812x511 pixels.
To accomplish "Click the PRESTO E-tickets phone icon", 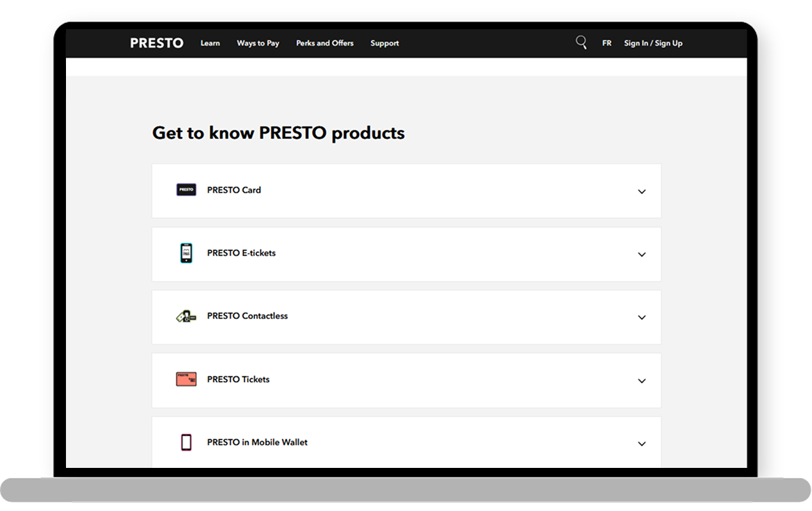I will click(x=186, y=253).
